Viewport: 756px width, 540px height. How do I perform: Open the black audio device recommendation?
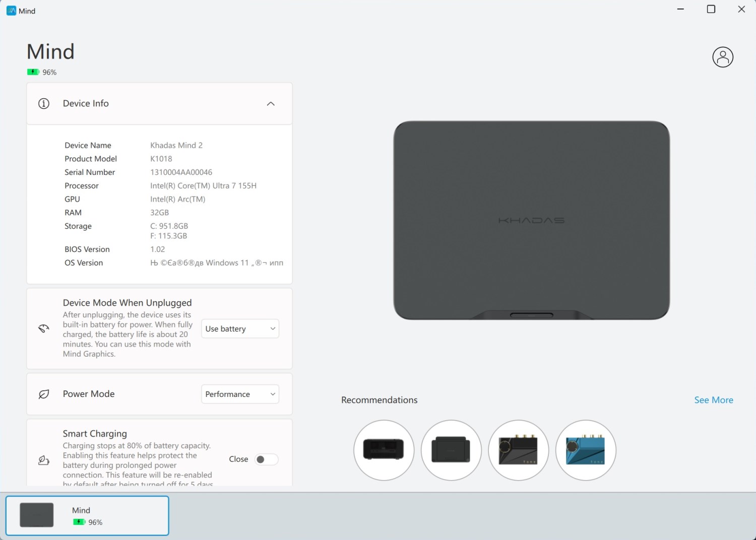pos(519,450)
